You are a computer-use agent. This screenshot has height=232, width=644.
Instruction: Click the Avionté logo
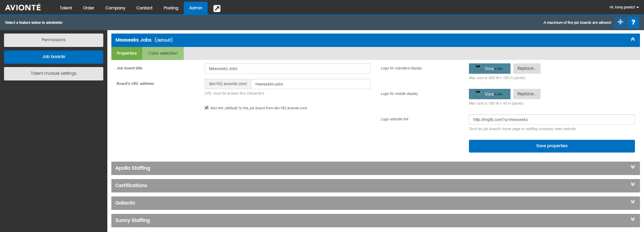(x=23, y=7)
